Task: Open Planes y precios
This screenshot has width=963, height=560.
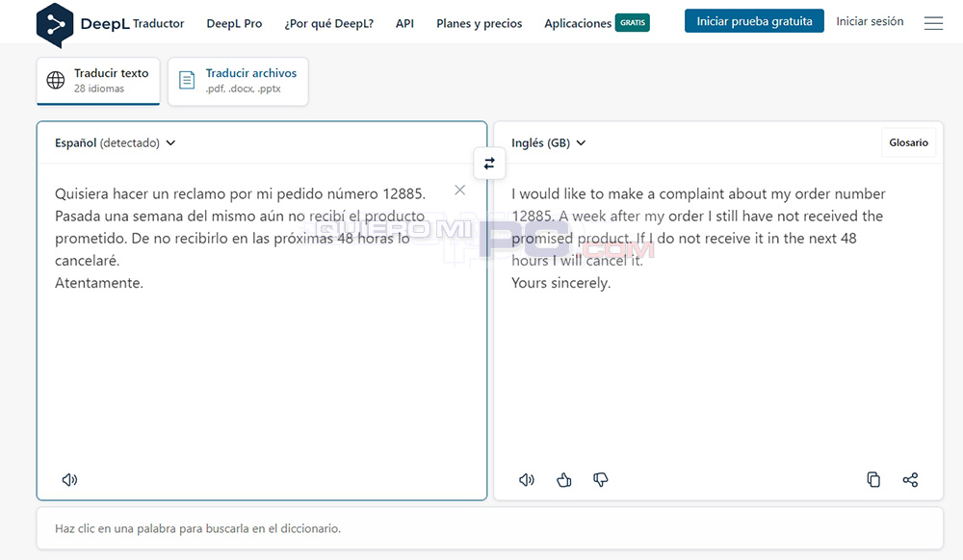Action: 479,23
